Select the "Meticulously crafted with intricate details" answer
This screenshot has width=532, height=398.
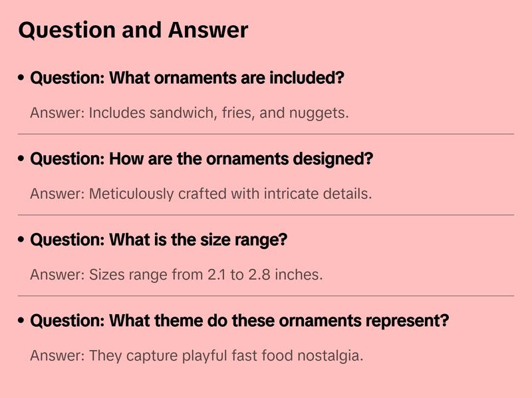(x=201, y=194)
